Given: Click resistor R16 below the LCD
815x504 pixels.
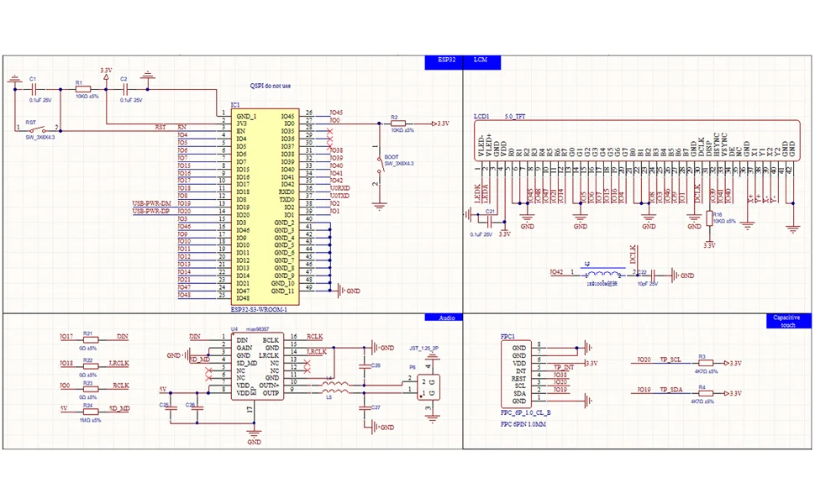Looking at the screenshot, I should pos(709,219).
